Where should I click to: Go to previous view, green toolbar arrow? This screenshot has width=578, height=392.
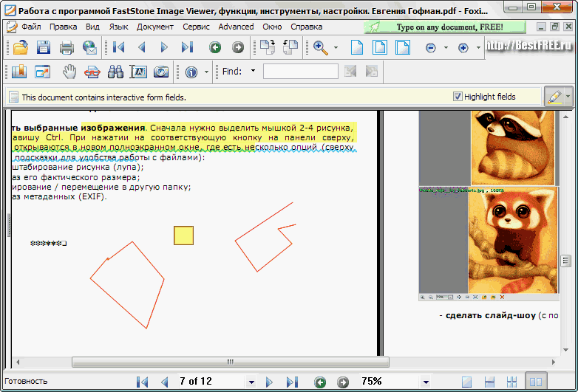(x=215, y=47)
